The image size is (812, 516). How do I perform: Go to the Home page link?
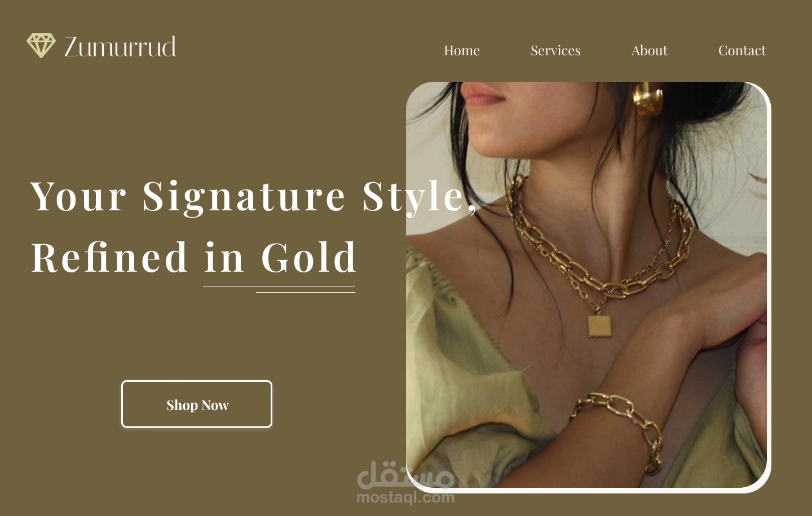point(461,50)
